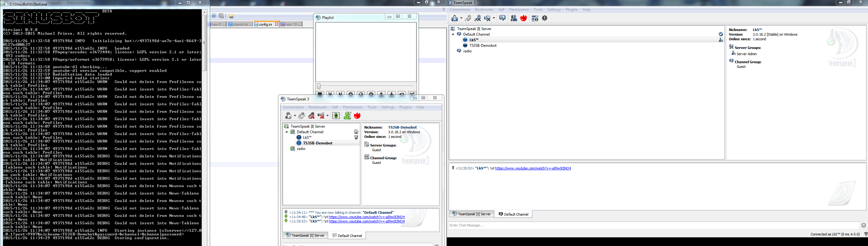Screen dimensions: 868x246
Task: Open the speaker mute dropdown arrow in Demobot TeamSpeak toolbar
Action: (x=327, y=116)
